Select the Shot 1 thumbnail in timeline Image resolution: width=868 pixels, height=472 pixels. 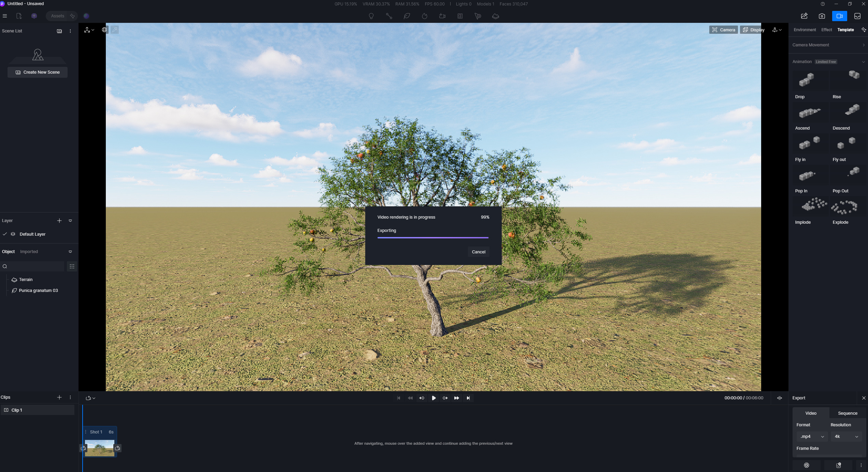pyautogui.click(x=99, y=448)
